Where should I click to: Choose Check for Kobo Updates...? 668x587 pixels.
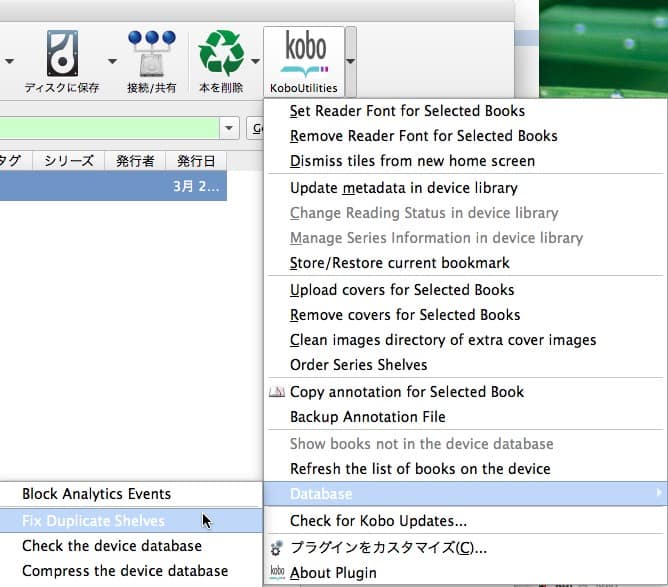[378, 520]
